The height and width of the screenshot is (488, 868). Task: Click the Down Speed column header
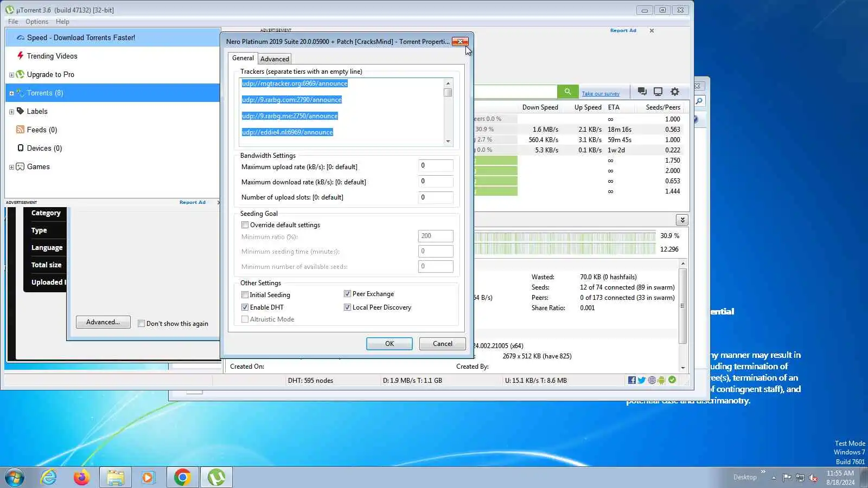[x=540, y=107]
